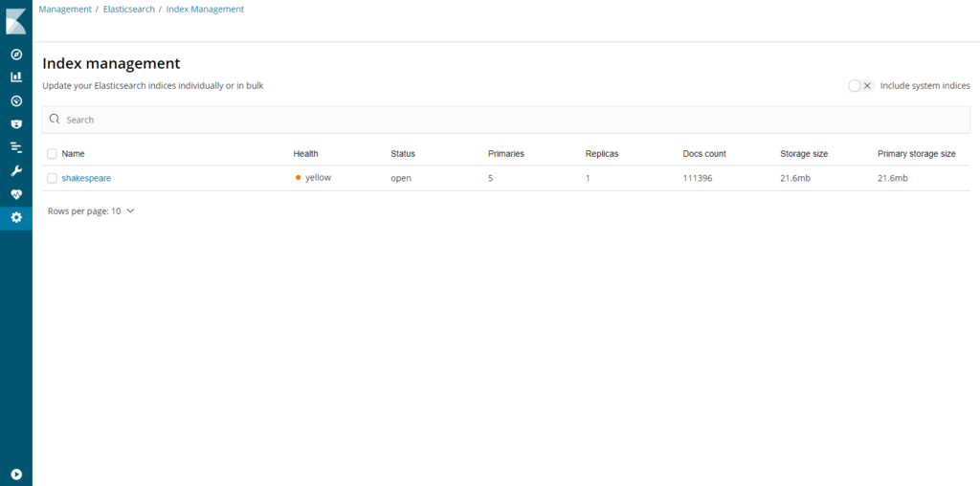This screenshot has width=980, height=486.
Task: Open Monitoring heartbeat icon in sidebar
Action: click(x=17, y=194)
